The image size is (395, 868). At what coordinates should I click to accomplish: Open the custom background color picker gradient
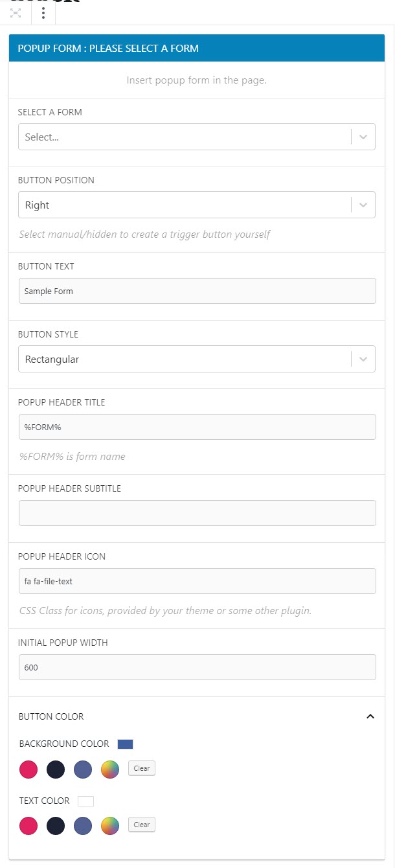point(110,770)
